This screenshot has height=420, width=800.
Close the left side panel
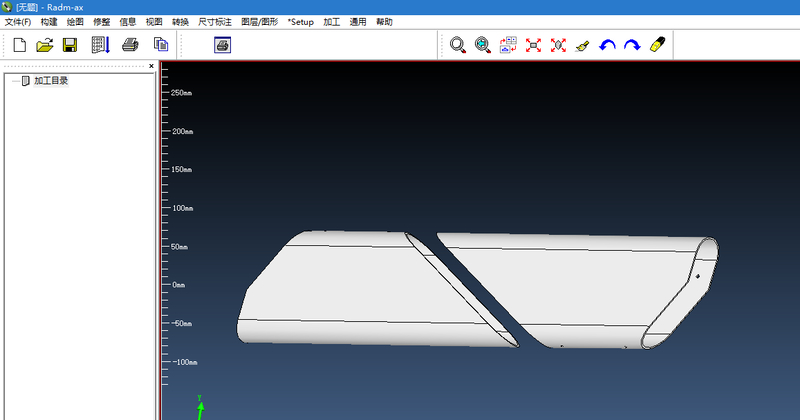pos(152,66)
